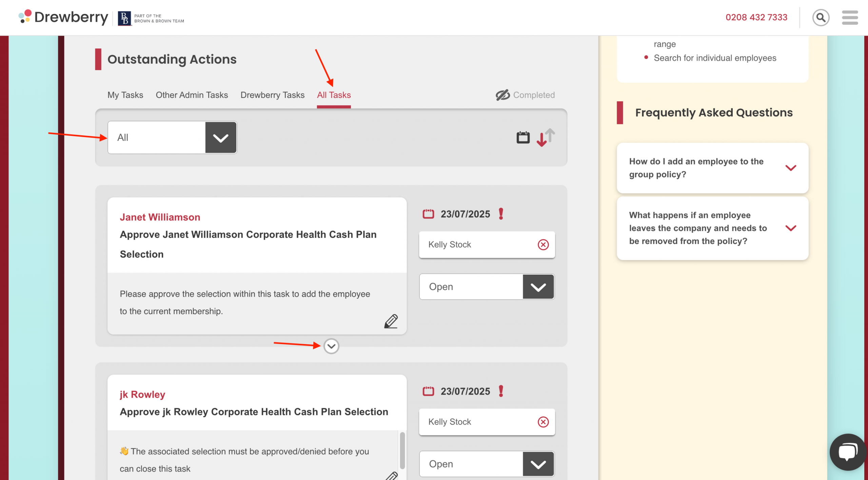Open the search magnifier icon
Viewport: 868px width, 480px height.
pos(821,17)
